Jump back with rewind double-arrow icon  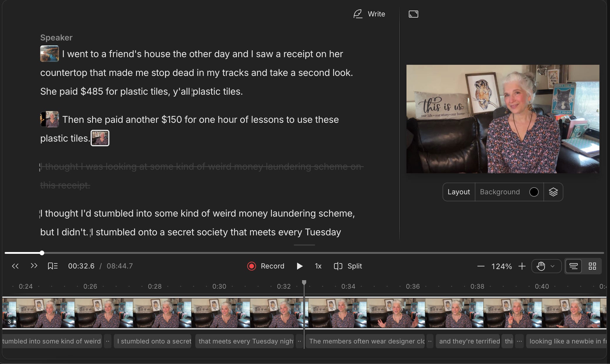pyautogui.click(x=15, y=266)
